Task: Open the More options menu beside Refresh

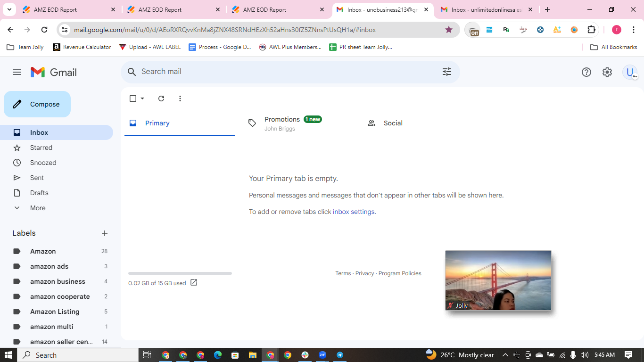Action: 180,99
